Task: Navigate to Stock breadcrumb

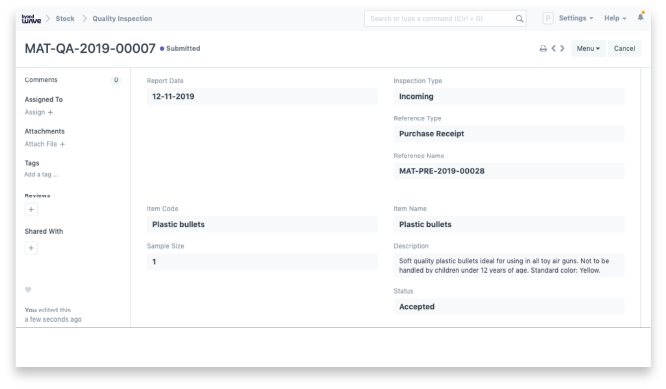Action: pos(65,19)
